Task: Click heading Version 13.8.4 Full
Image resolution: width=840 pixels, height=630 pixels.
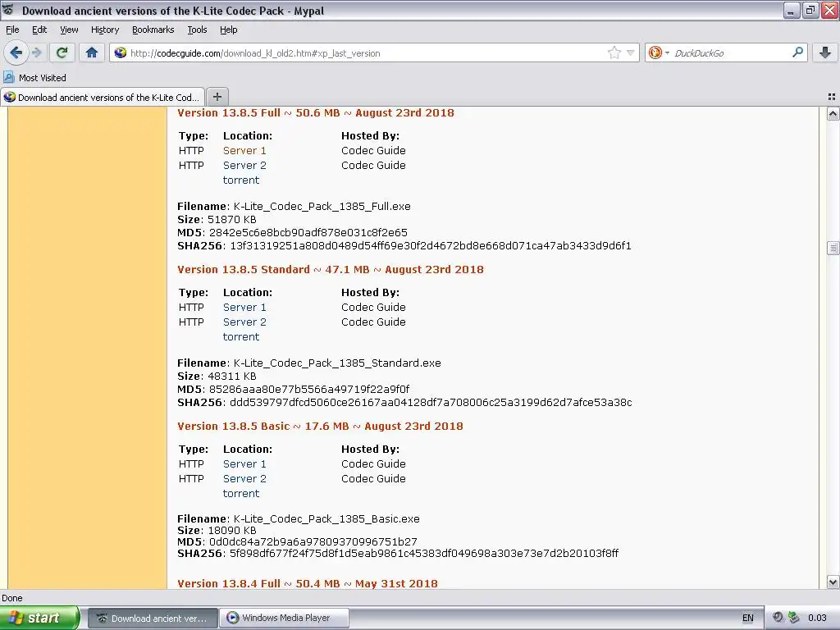Action: pos(308,583)
